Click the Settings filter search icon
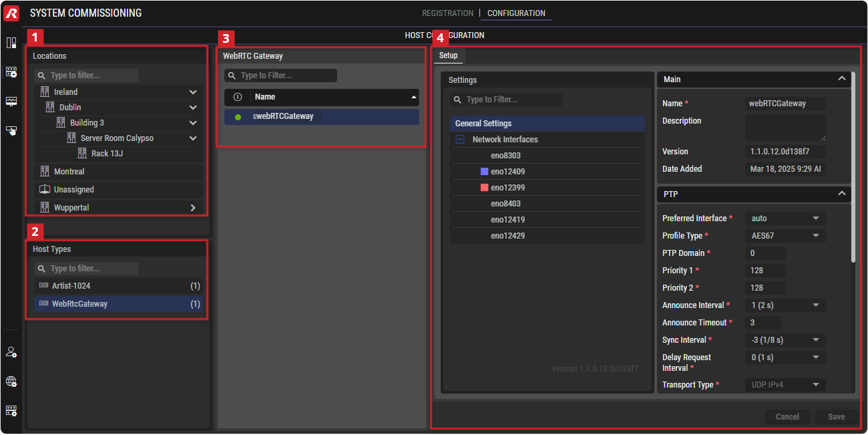This screenshot has height=435, width=868. 458,100
